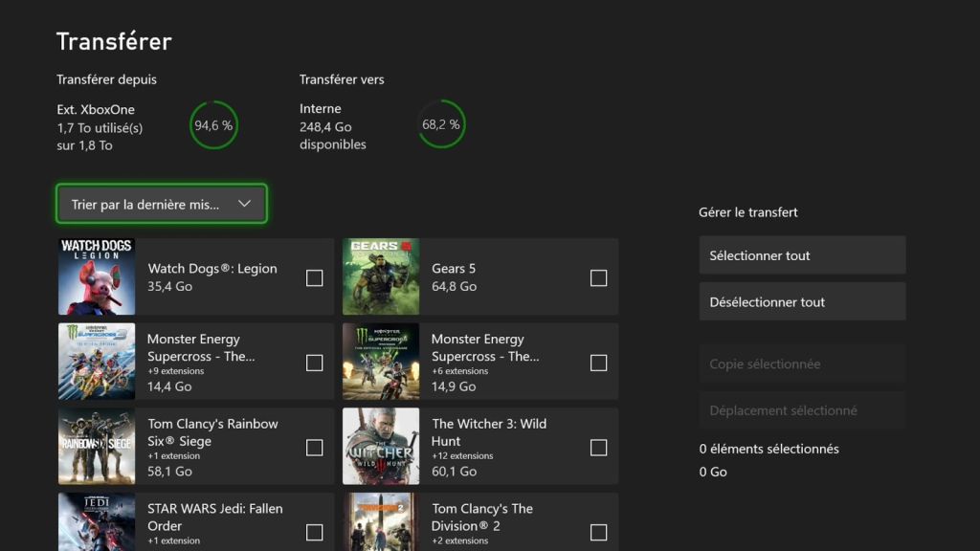980x551 pixels.
Task: Click the Désélectionner tout button
Action: [x=802, y=301]
